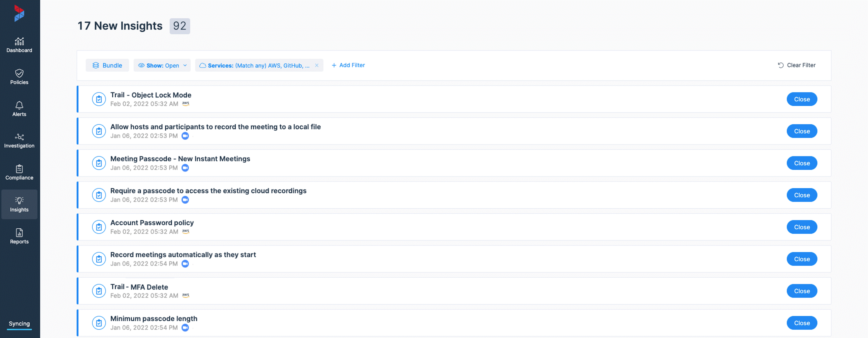
Task: Click the company logo at top left
Action: tap(19, 13)
